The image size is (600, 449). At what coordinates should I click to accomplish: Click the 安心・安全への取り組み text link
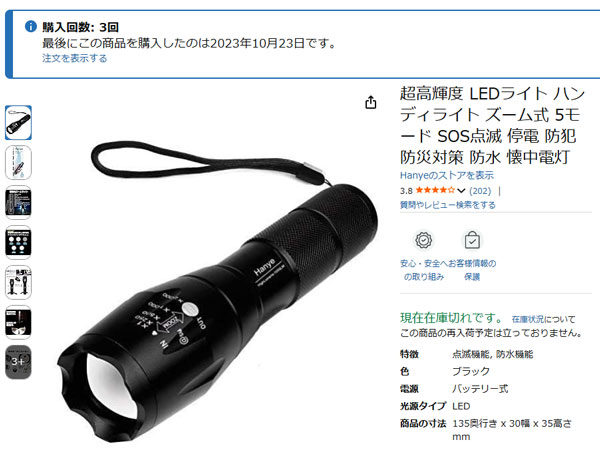pyautogui.click(x=424, y=270)
